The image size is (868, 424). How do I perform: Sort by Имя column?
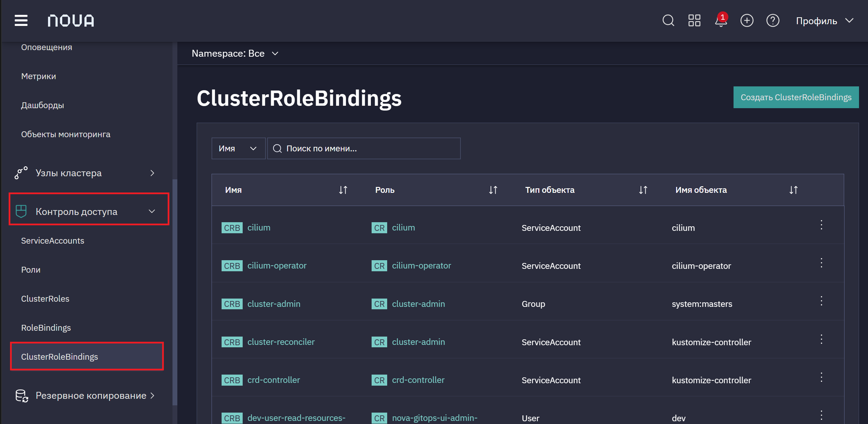coord(343,190)
